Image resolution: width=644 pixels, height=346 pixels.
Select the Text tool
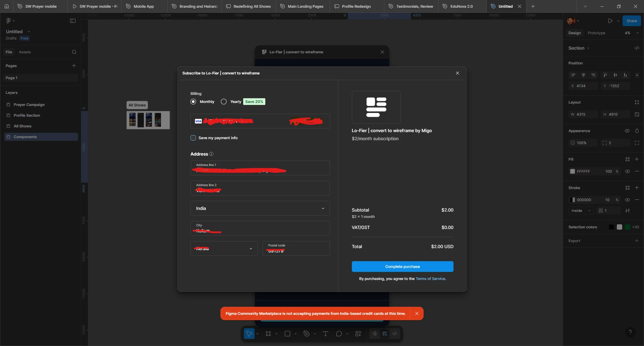(325, 334)
